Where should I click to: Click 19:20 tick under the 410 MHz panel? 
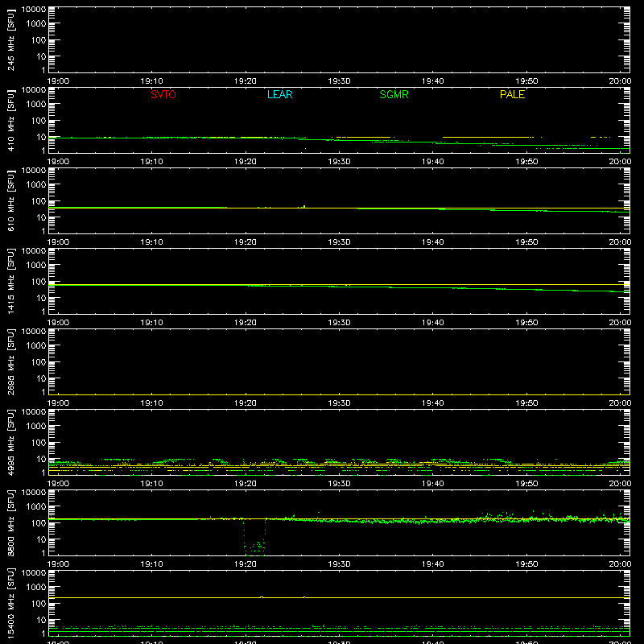coord(246,162)
